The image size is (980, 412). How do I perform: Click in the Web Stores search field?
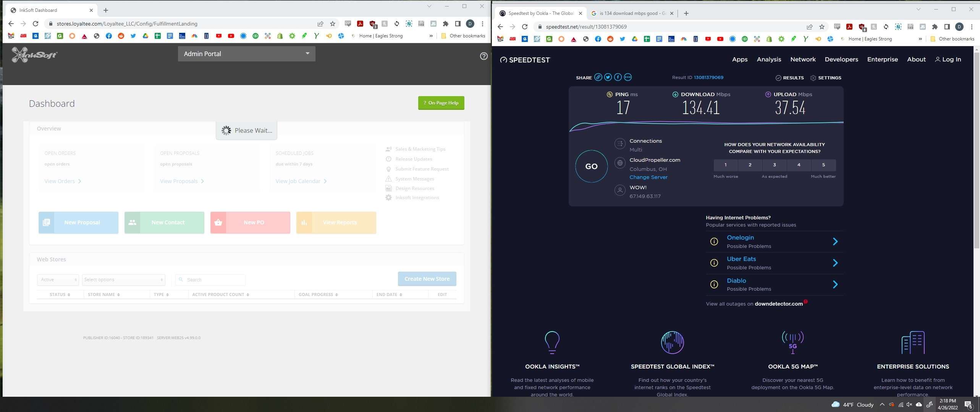click(210, 280)
